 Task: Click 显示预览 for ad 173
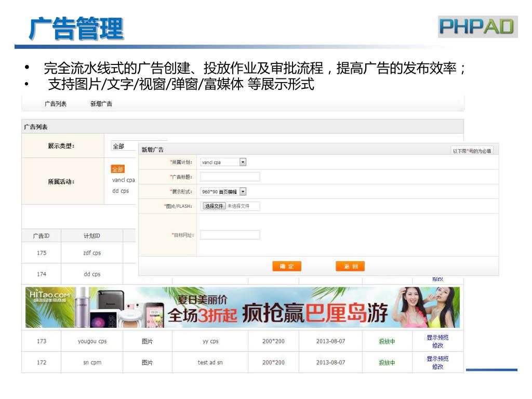(x=437, y=337)
